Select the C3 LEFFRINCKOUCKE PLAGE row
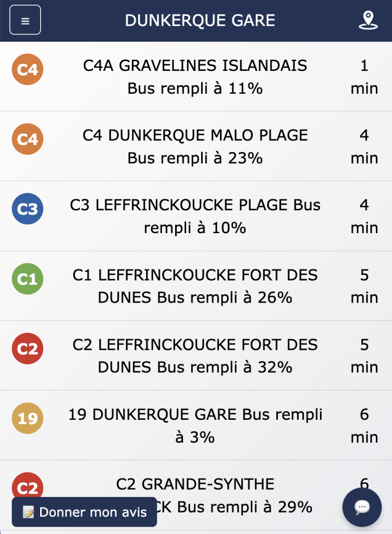This screenshot has width=392, height=534. pyautogui.click(x=196, y=216)
